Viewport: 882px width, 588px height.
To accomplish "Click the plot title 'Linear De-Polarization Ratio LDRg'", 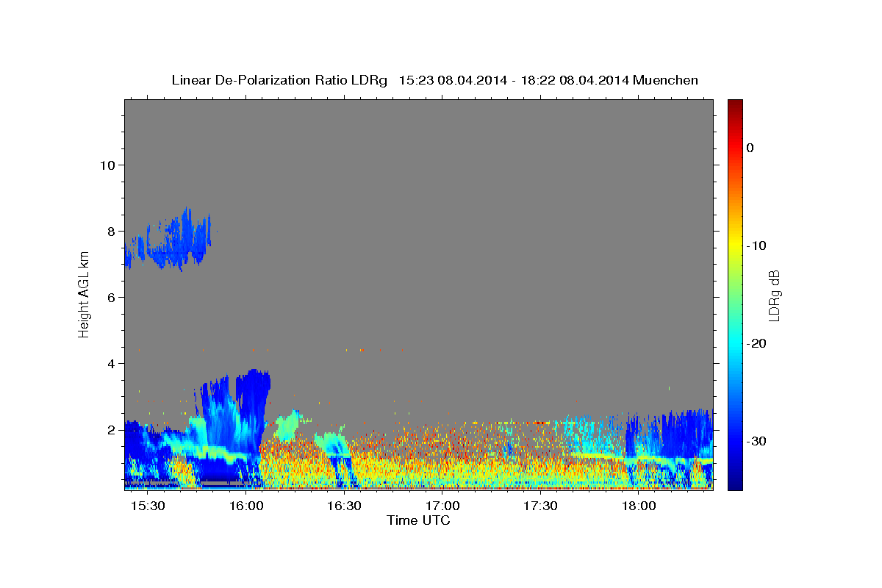I will pyautogui.click(x=279, y=80).
